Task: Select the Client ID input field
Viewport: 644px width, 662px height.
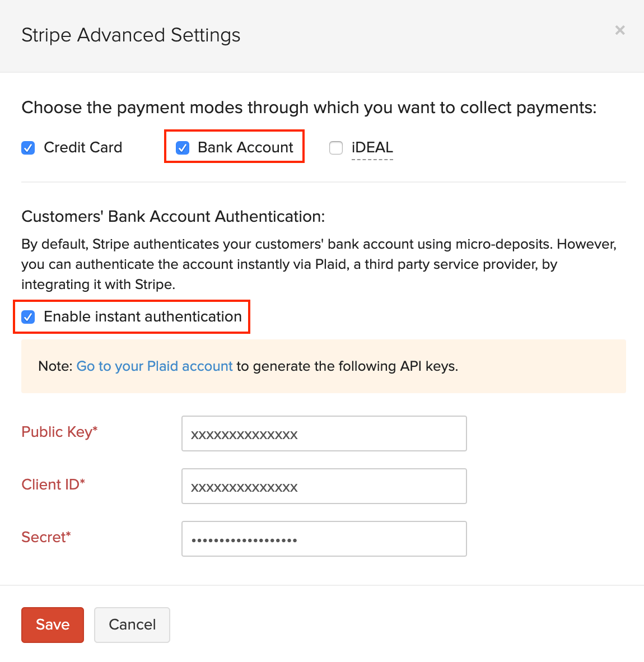Action: (x=324, y=486)
